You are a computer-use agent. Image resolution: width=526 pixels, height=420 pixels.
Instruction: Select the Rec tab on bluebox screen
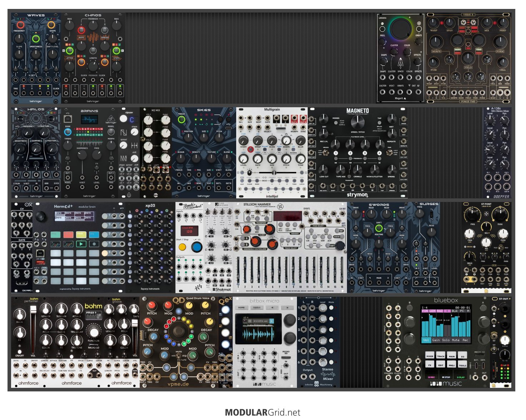(x=465, y=340)
